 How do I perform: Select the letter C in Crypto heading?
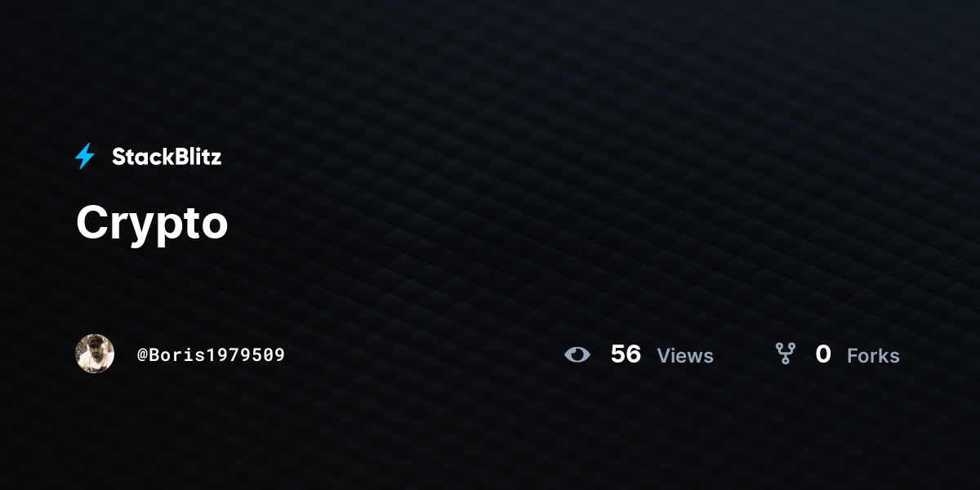(92, 221)
